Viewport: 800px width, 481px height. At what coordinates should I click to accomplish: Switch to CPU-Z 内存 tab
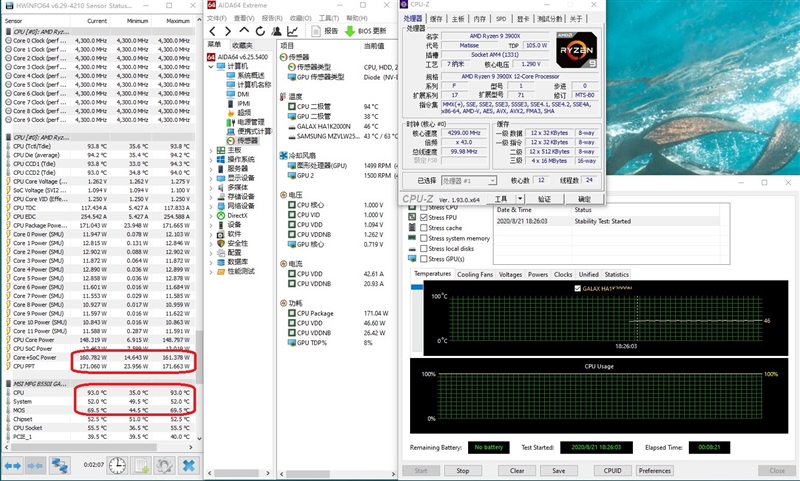point(480,19)
